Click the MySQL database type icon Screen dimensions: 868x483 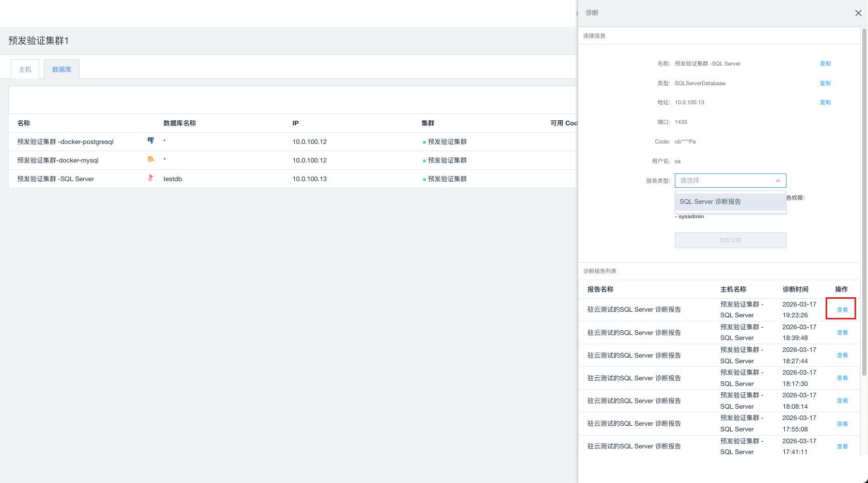pyautogui.click(x=151, y=159)
